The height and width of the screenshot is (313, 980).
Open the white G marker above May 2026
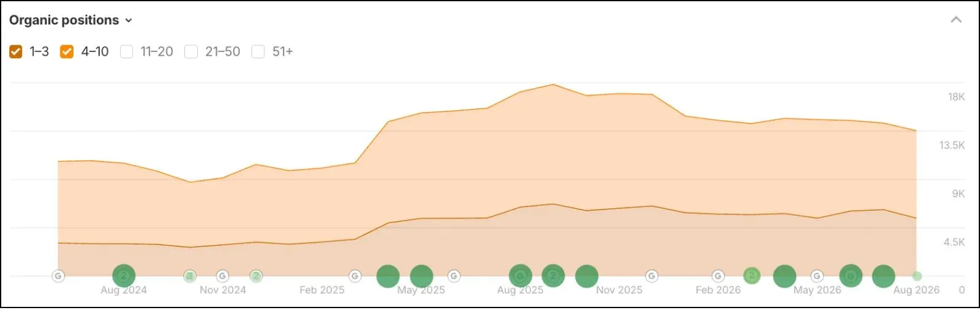(x=817, y=276)
